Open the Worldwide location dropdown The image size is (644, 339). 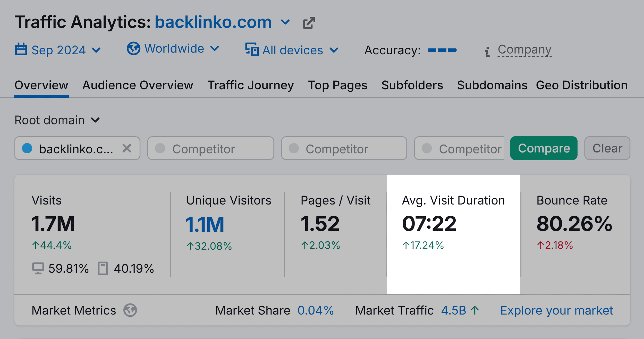pyautogui.click(x=173, y=48)
